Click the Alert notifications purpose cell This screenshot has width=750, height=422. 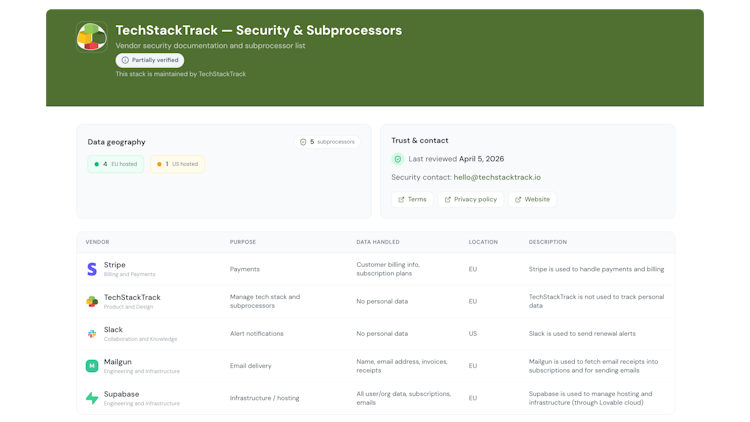256,333
